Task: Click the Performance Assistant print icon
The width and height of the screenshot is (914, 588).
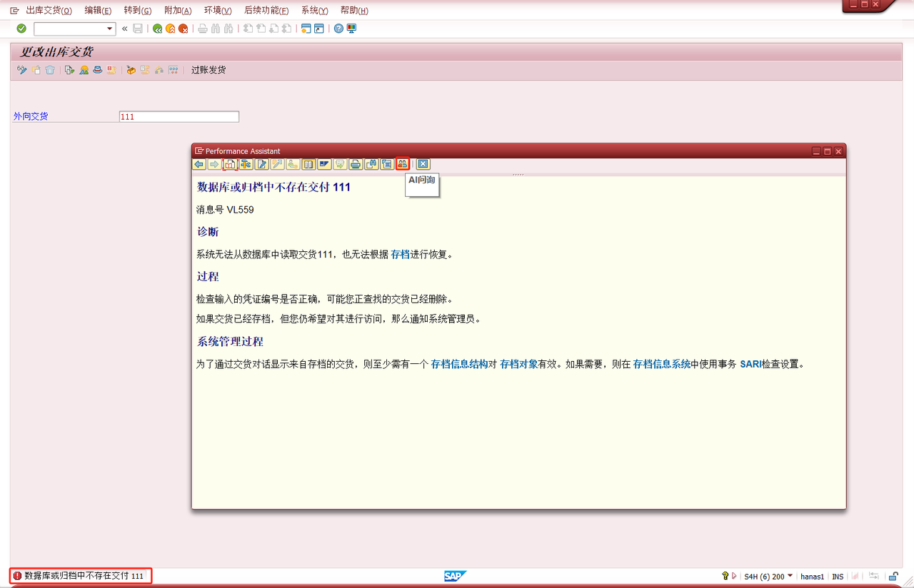Action: coord(355,164)
